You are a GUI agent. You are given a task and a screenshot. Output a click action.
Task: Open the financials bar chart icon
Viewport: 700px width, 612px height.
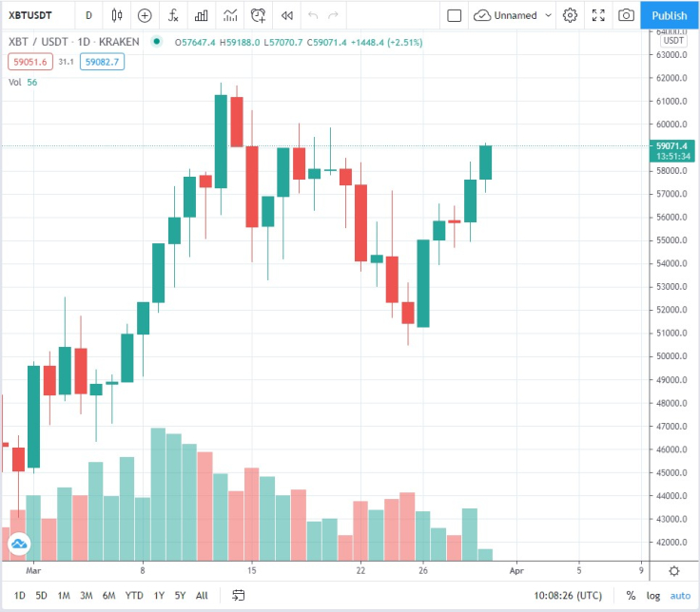coord(202,15)
